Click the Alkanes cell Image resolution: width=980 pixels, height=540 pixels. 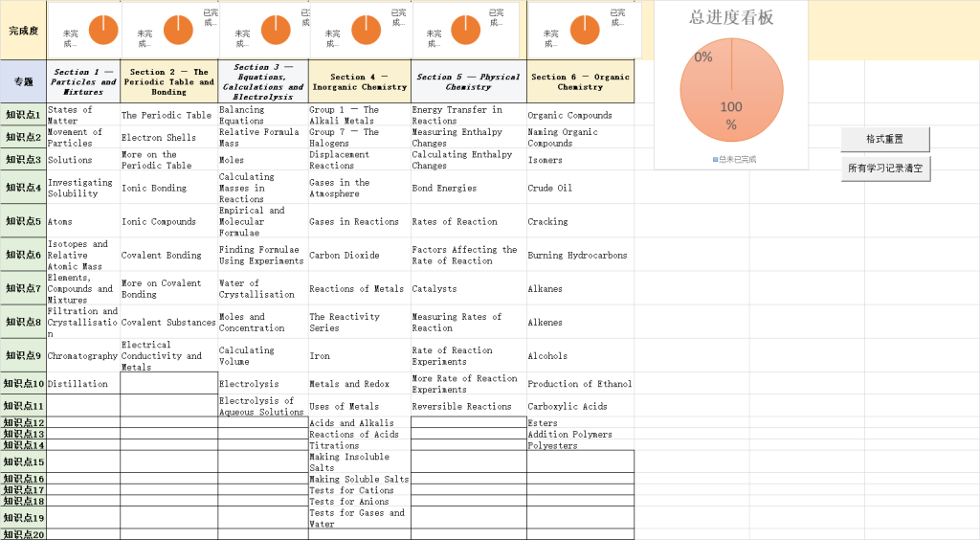(581, 289)
